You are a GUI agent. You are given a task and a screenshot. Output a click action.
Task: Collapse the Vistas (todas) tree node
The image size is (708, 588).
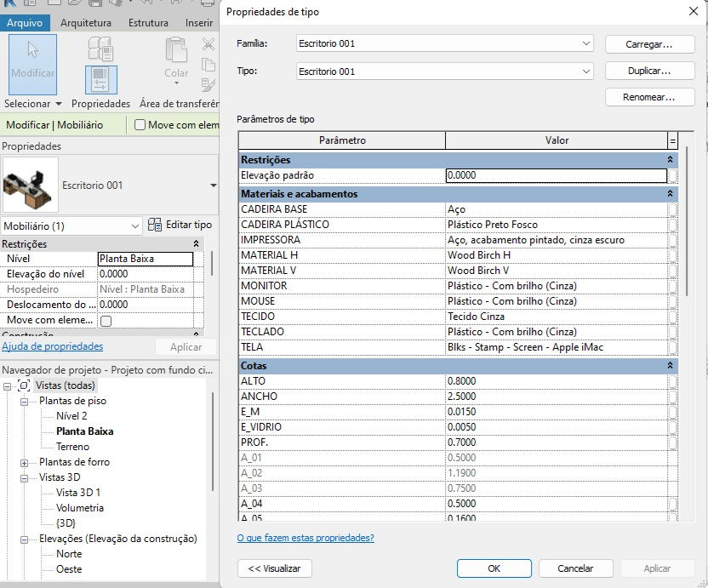pyautogui.click(x=7, y=386)
